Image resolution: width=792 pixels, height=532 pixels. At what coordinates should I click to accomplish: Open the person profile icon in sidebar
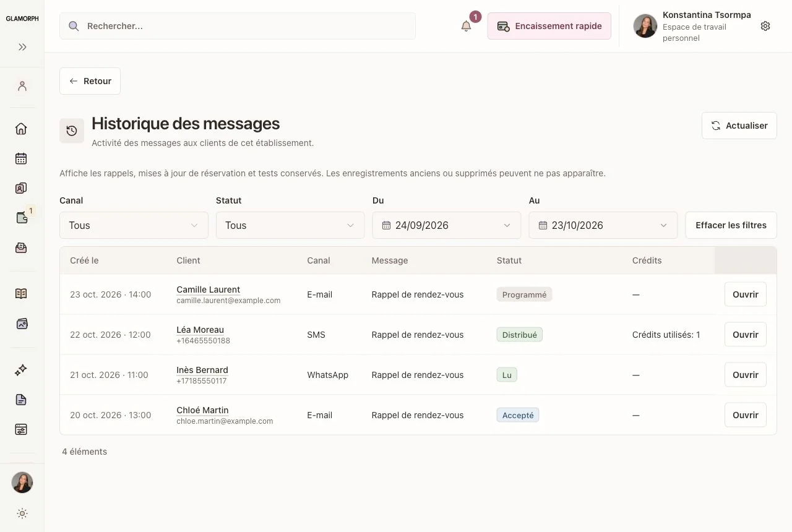click(x=22, y=86)
